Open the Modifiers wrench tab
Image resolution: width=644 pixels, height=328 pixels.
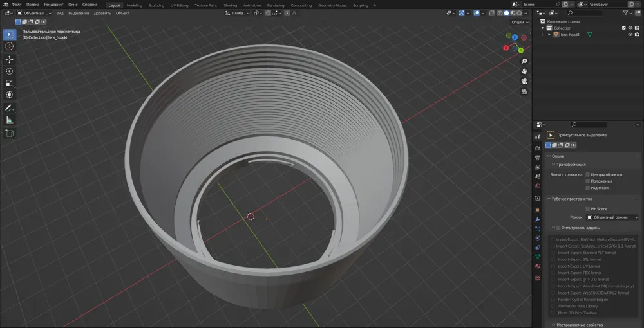538,219
